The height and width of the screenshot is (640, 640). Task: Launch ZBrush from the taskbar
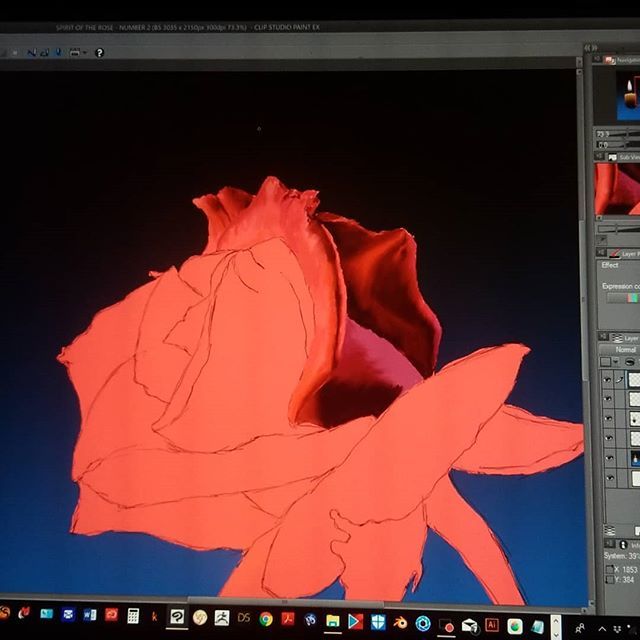coord(222,618)
